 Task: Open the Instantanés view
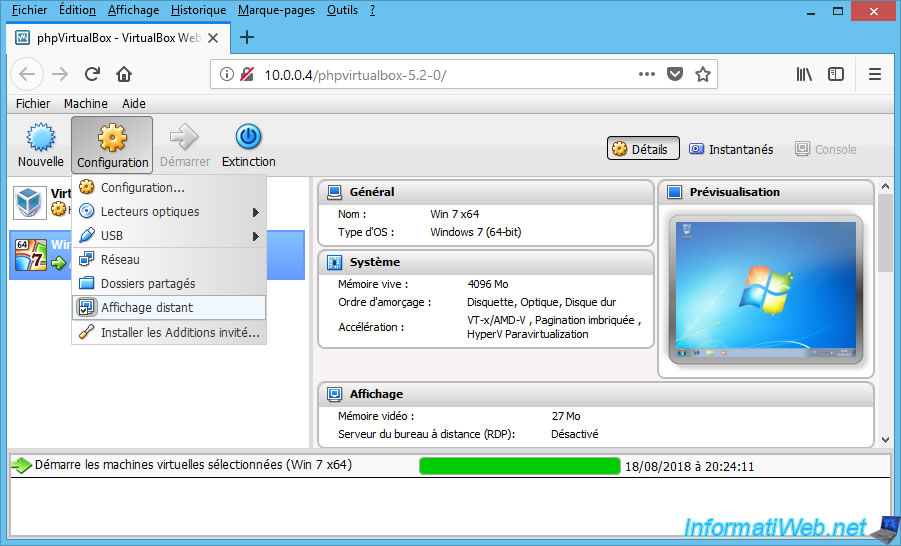(731, 149)
